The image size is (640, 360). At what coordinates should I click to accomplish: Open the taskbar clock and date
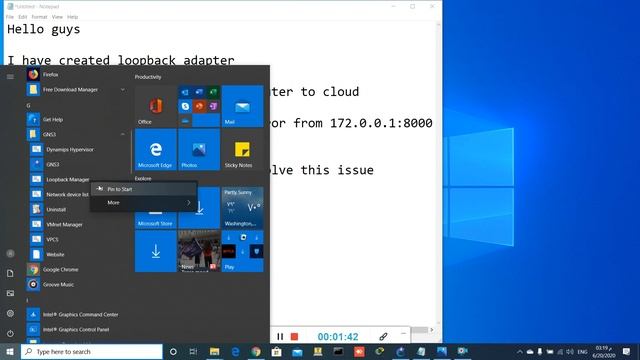[x=603, y=351]
